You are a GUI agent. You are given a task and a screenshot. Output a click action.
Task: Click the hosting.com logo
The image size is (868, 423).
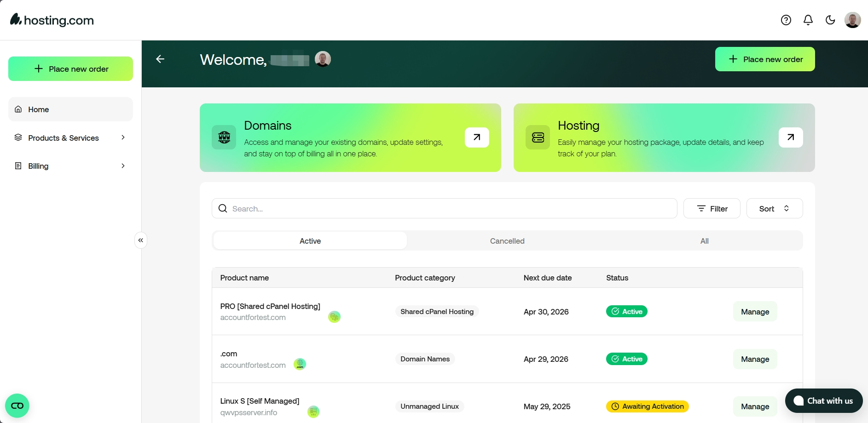(x=52, y=20)
